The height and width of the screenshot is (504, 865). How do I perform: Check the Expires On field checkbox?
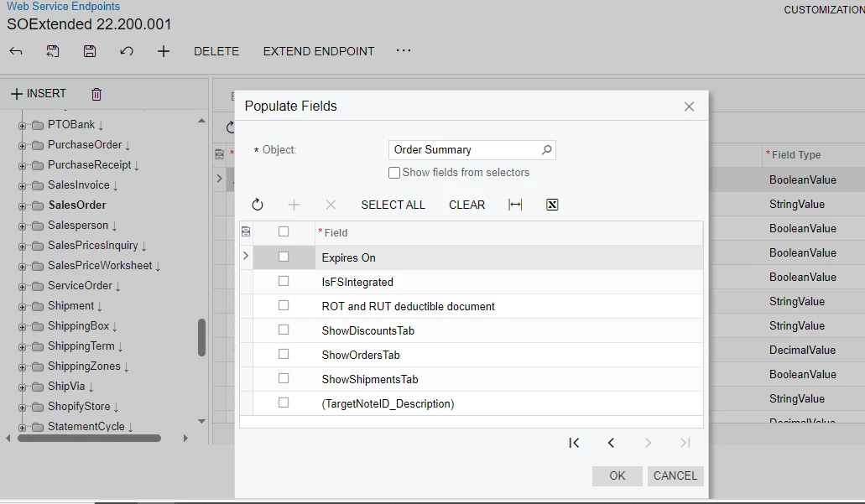[x=282, y=257]
